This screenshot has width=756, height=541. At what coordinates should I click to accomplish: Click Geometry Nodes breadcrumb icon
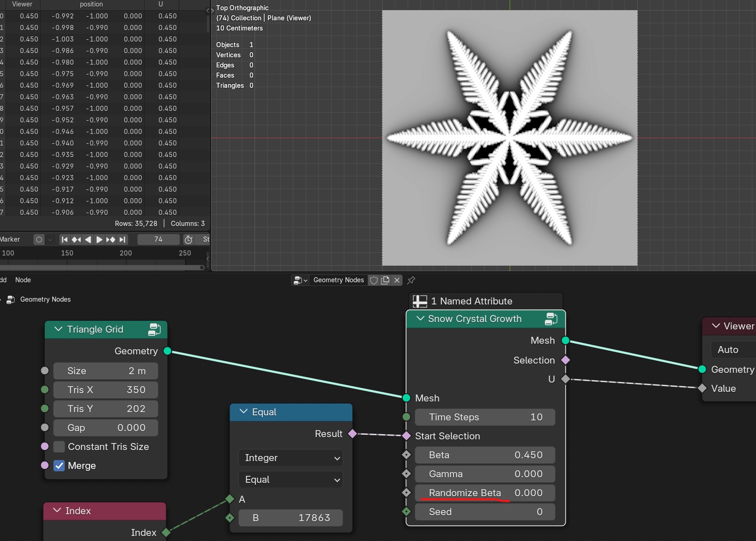coord(11,299)
